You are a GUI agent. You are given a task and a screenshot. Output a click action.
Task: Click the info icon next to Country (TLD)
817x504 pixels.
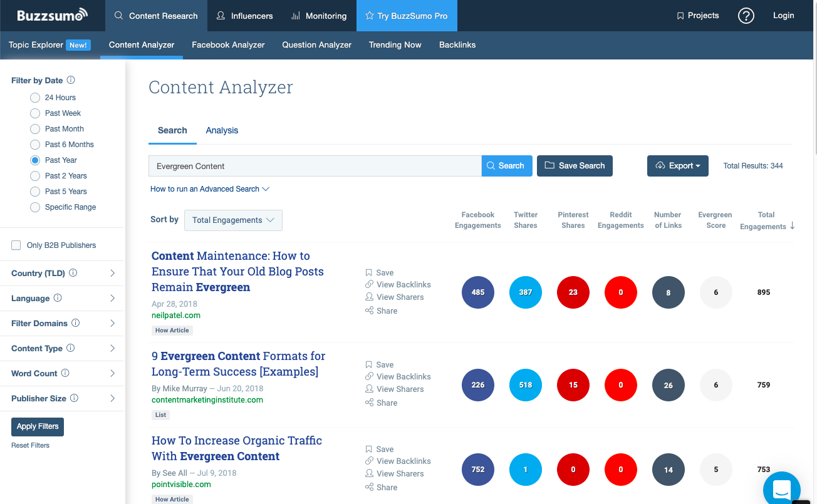click(x=73, y=273)
